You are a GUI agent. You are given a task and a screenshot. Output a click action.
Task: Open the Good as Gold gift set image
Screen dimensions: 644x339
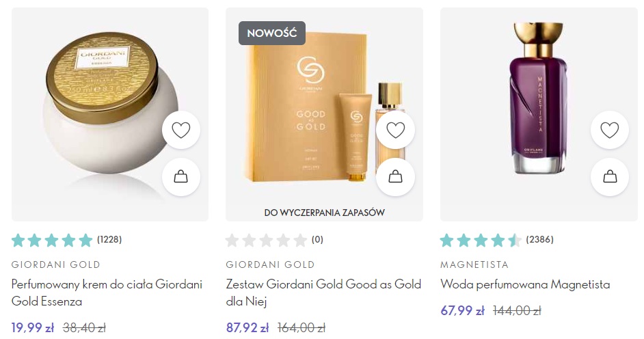[324, 115]
